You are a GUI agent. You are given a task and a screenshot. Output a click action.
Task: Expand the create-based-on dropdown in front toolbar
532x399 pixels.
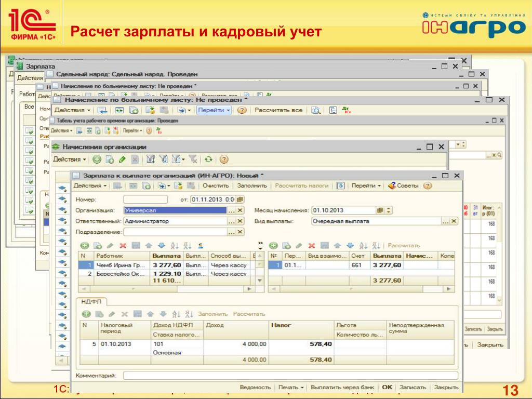(x=164, y=185)
